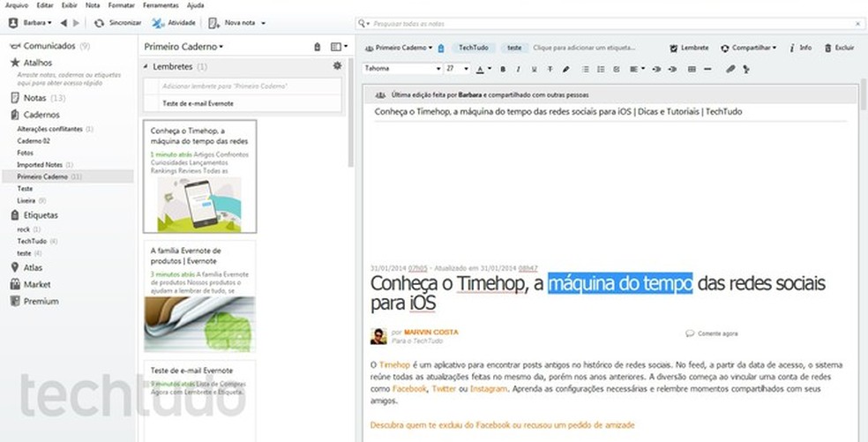Open the Nova nota dropdown arrow
This screenshot has height=442, width=868.
pyautogui.click(x=264, y=23)
